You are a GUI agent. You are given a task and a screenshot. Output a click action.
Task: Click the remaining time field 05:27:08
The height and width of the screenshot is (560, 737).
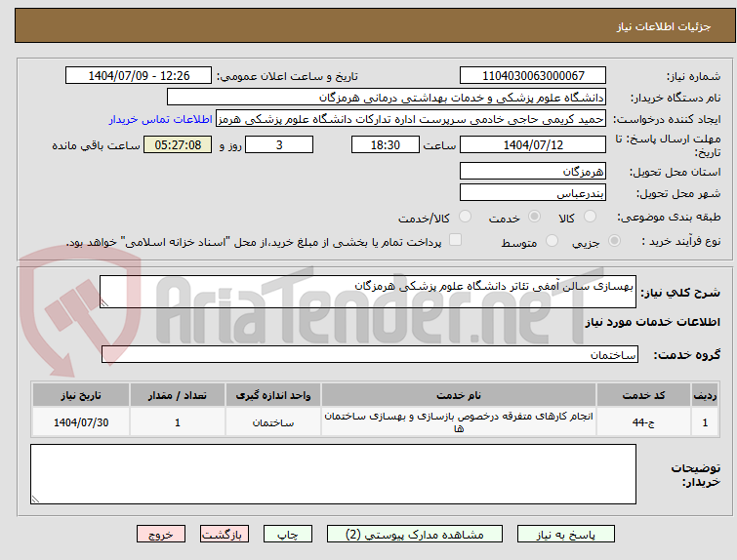(178, 144)
